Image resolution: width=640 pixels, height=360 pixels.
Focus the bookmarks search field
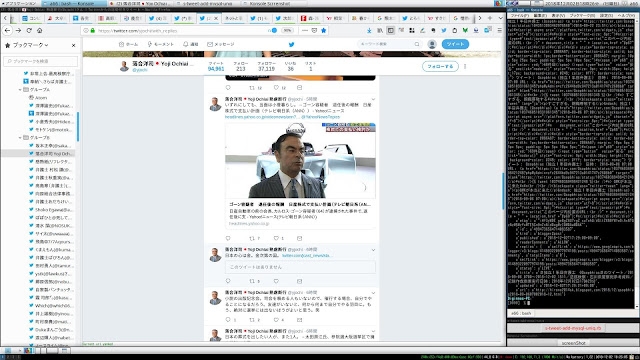(x=40, y=61)
